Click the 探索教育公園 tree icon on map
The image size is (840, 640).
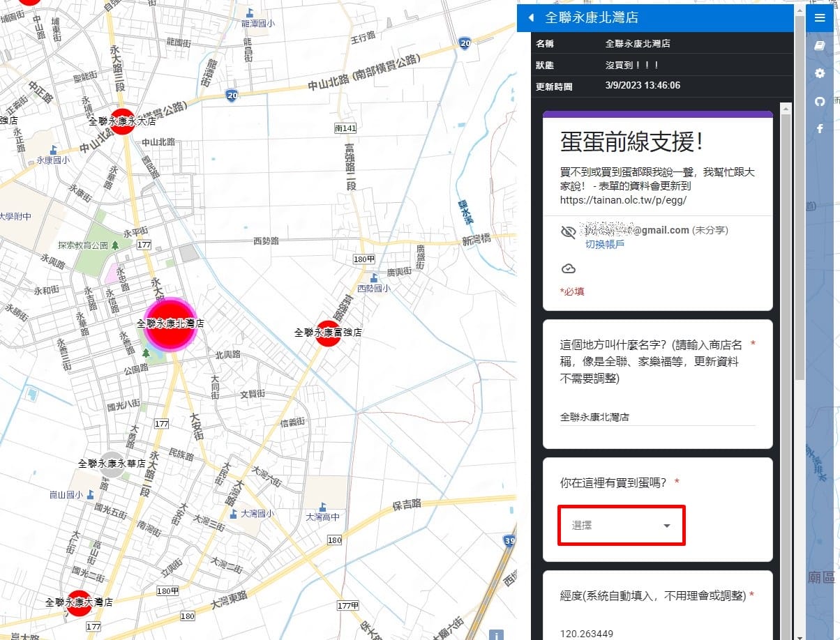pos(115,245)
